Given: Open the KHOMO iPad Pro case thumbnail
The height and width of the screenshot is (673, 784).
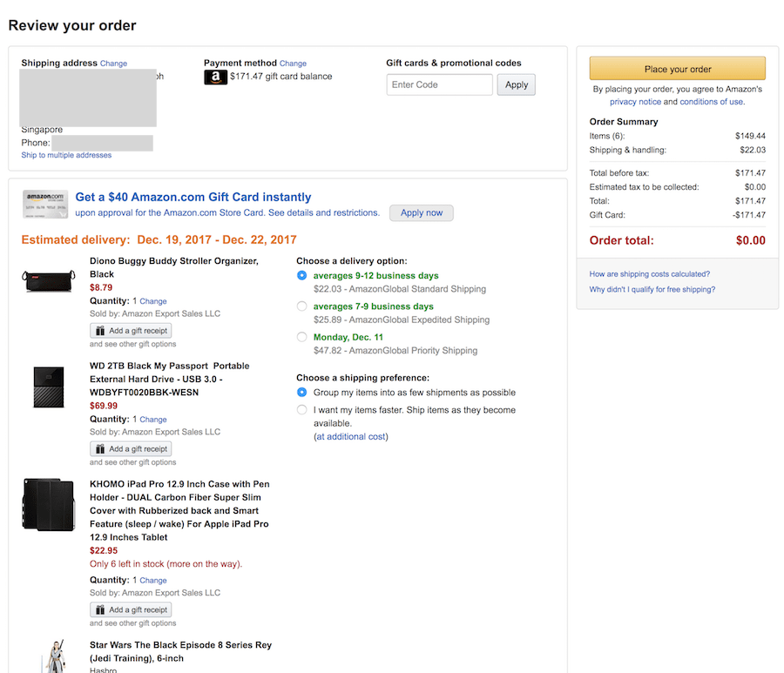Looking at the screenshot, I should click(x=49, y=504).
